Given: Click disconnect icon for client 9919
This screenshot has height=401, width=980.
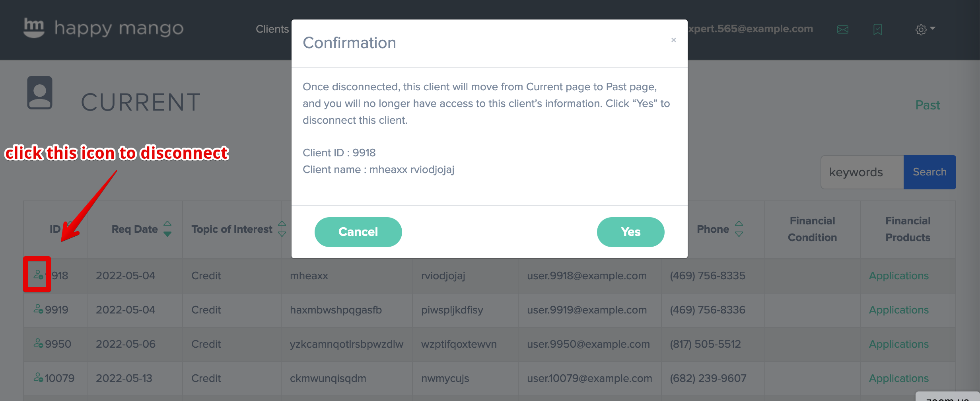Looking at the screenshot, I should click(38, 309).
